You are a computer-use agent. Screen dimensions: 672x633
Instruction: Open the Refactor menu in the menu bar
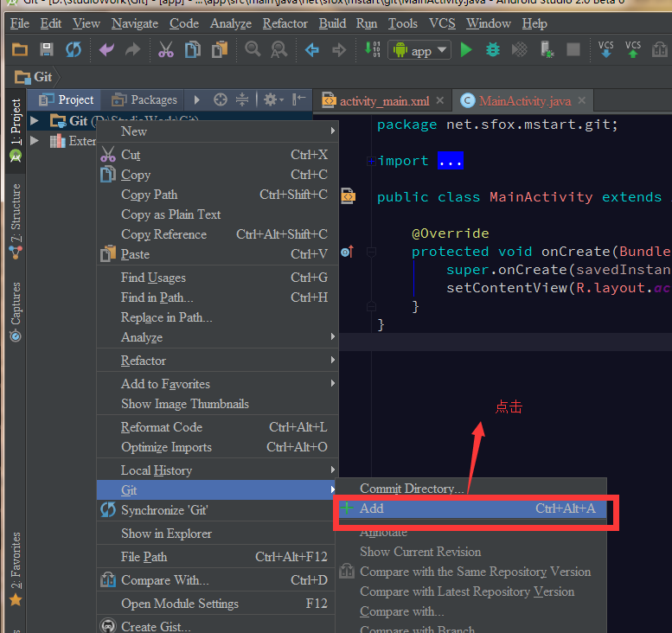coord(285,23)
